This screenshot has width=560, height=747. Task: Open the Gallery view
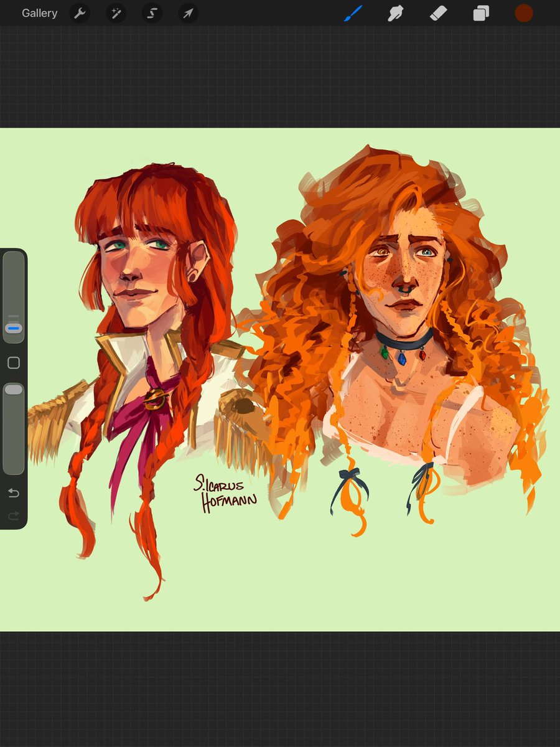[x=39, y=13]
